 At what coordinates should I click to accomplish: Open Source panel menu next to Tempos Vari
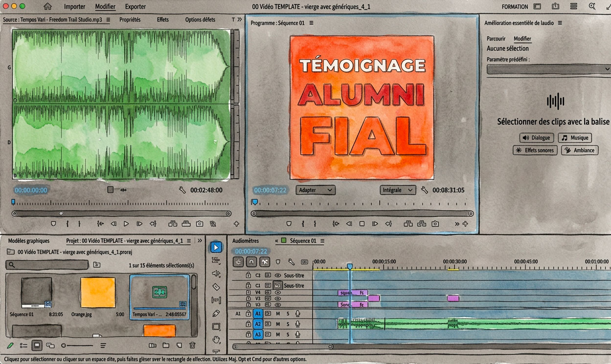click(108, 20)
